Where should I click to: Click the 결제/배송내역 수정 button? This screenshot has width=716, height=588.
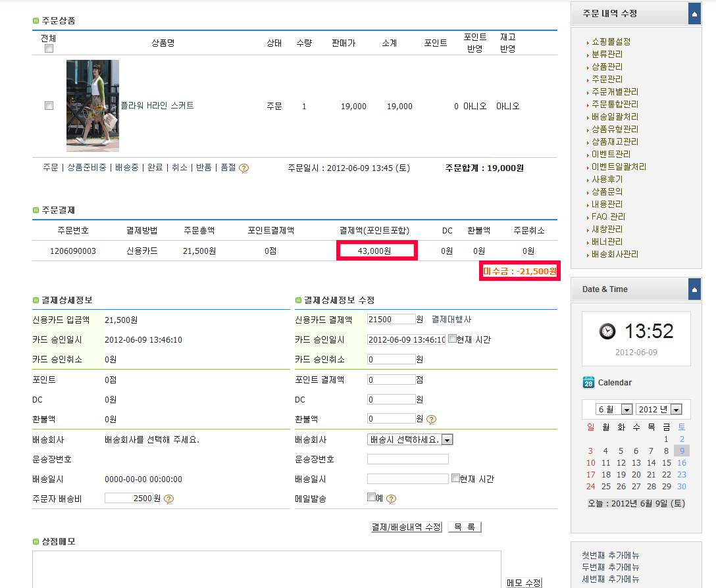(406, 527)
